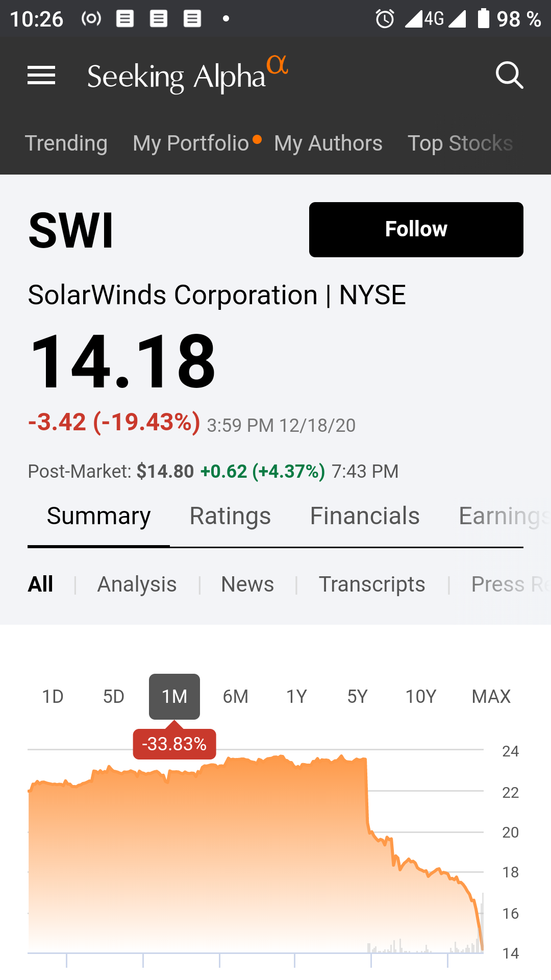Tap the hotspot status bar icon
The image size is (551, 980).
coord(91,19)
